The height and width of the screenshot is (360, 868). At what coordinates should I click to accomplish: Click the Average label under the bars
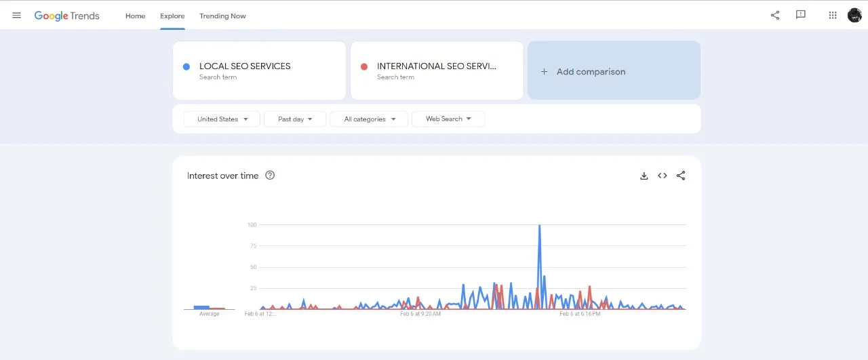coord(210,314)
